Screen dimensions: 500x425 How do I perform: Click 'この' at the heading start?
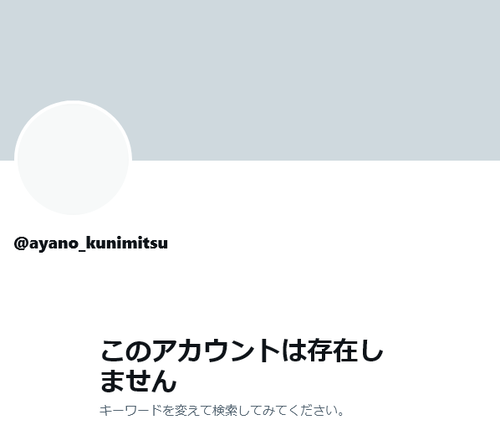126,351
